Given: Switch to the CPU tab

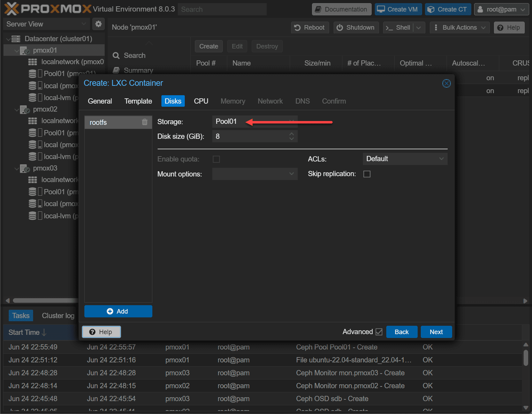Looking at the screenshot, I should (201, 101).
